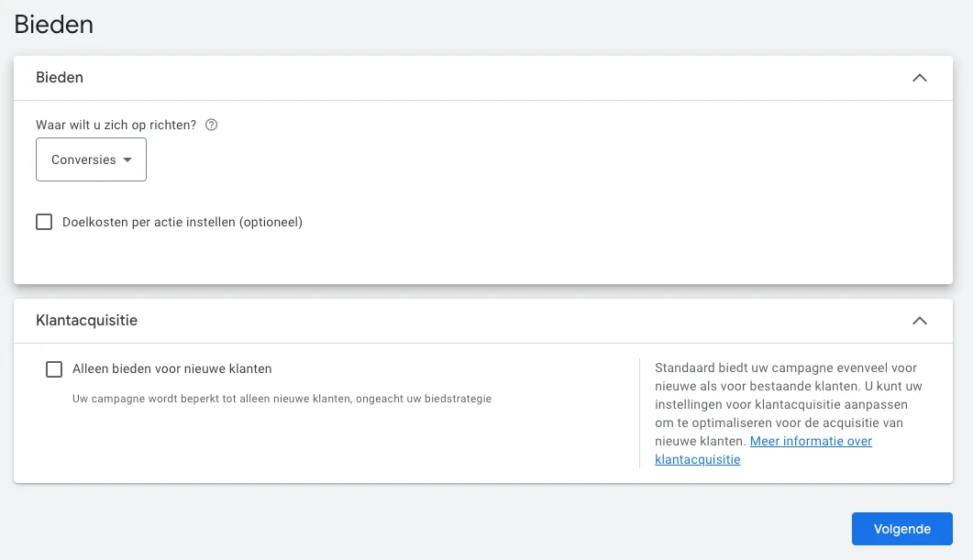973x560 pixels.
Task: Click the 'Bieden' card header title
Action: tap(60, 78)
